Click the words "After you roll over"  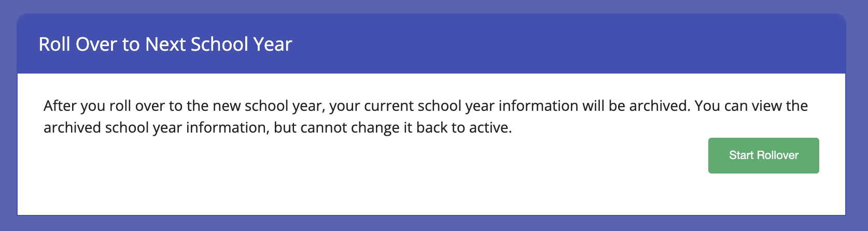tap(104, 106)
